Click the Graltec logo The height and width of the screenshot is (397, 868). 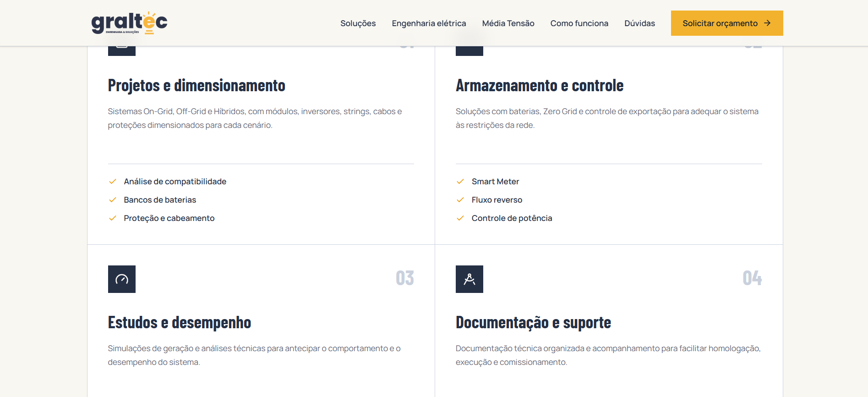click(x=129, y=23)
